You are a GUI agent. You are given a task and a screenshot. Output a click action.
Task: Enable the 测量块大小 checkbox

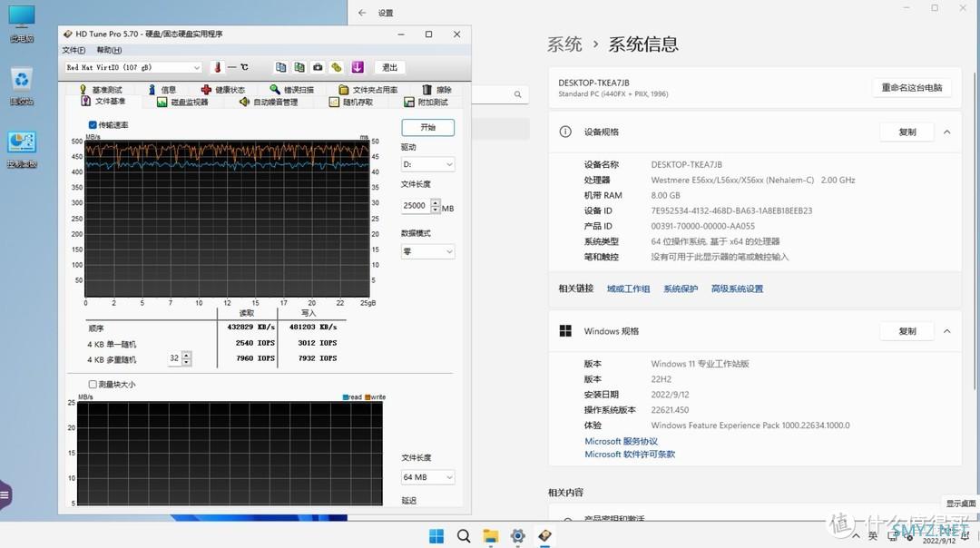(x=93, y=385)
